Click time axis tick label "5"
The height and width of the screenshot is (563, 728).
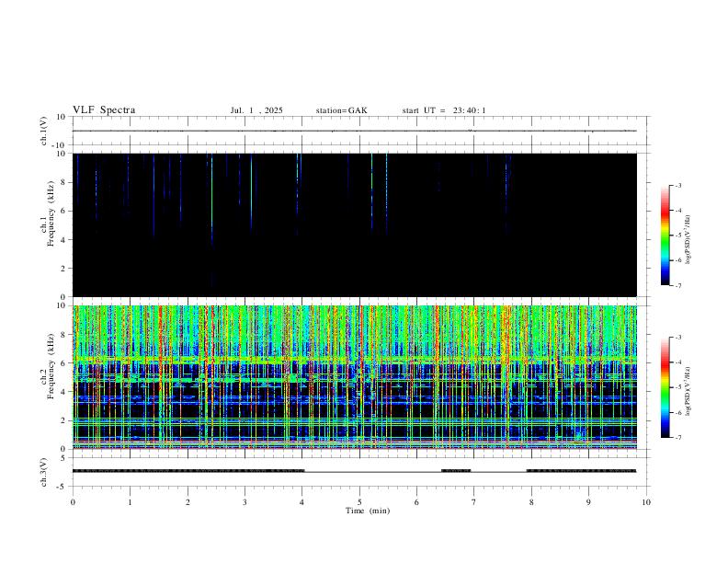pos(359,502)
